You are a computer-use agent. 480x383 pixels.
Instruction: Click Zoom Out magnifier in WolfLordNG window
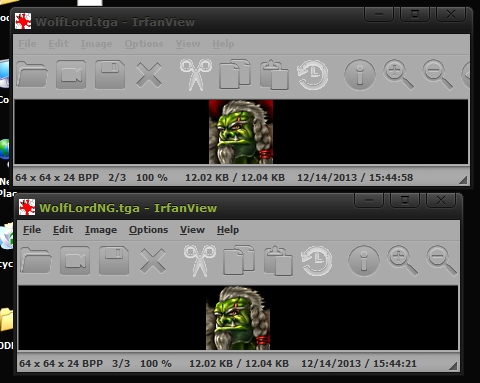click(x=441, y=261)
